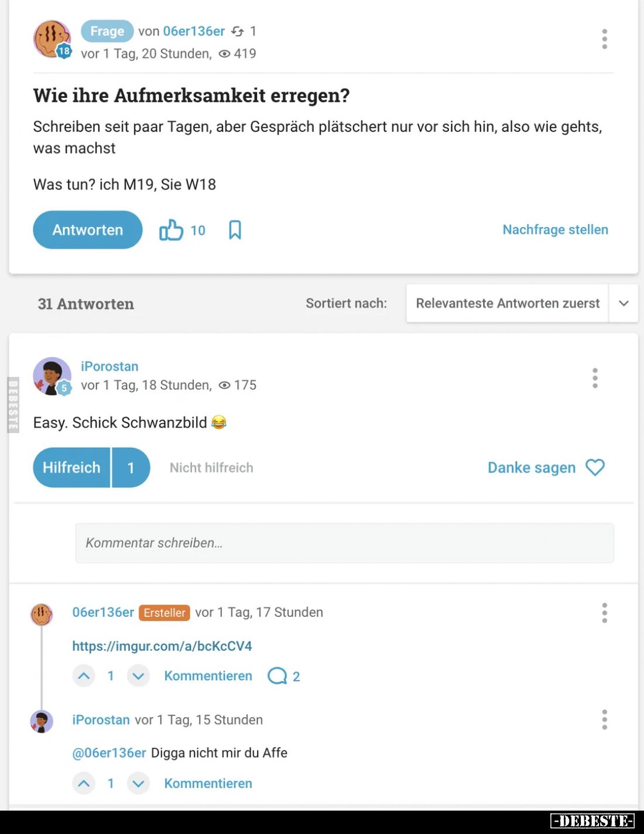Like the question with thumbs-up icon
Image resolution: width=644 pixels, height=834 pixels.
click(171, 230)
